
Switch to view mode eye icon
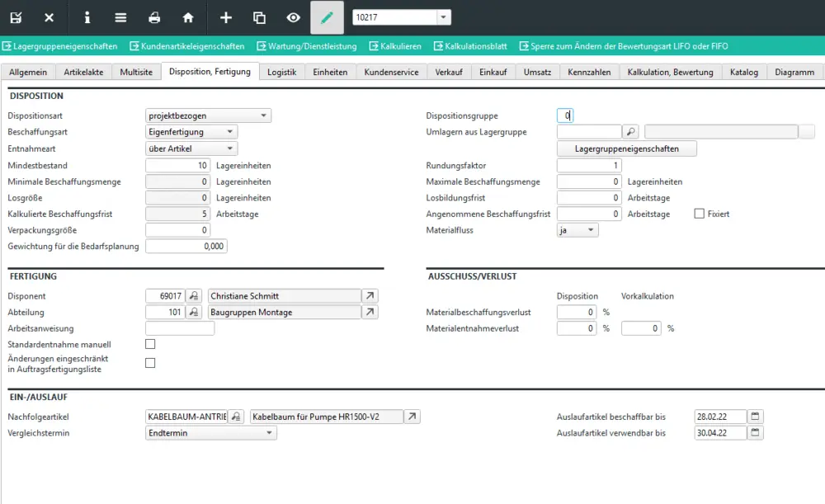pyautogui.click(x=293, y=17)
